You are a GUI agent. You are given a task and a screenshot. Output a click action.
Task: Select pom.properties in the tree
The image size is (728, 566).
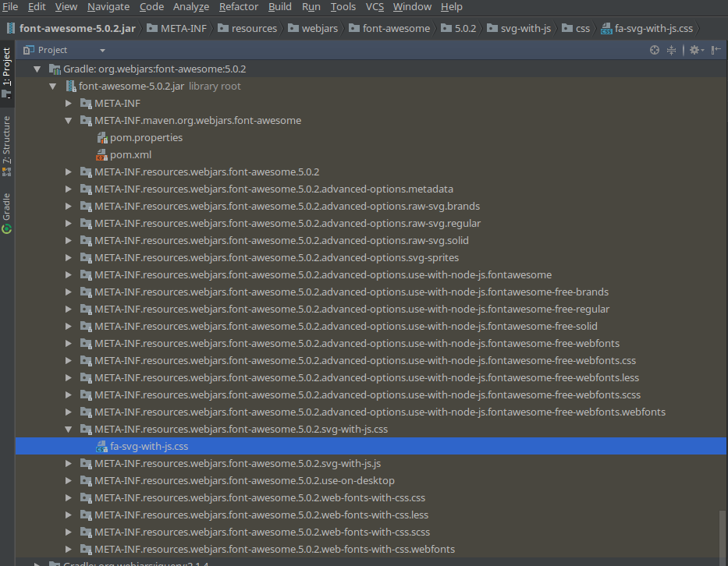[146, 138]
